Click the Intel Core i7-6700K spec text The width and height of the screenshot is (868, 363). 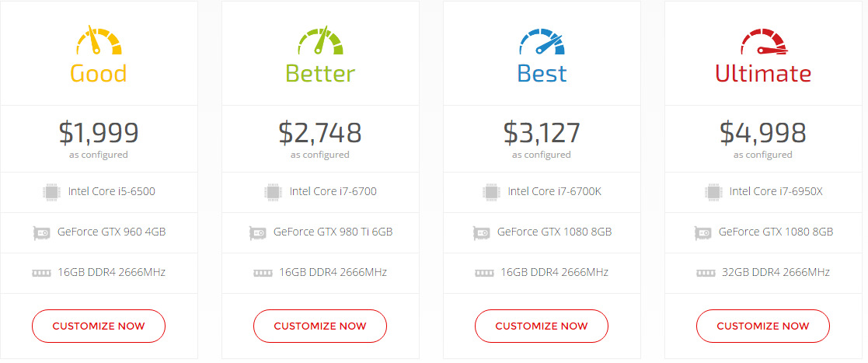tap(554, 191)
